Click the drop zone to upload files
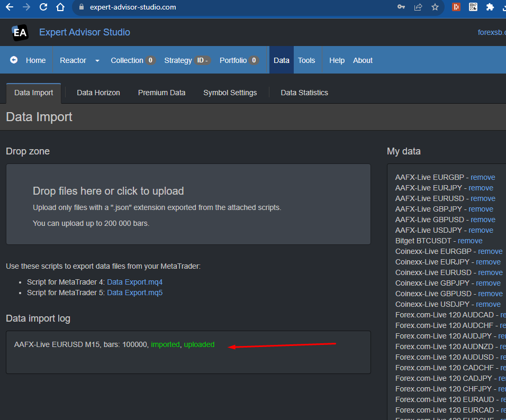The image size is (506, 420). coord(188,204)
